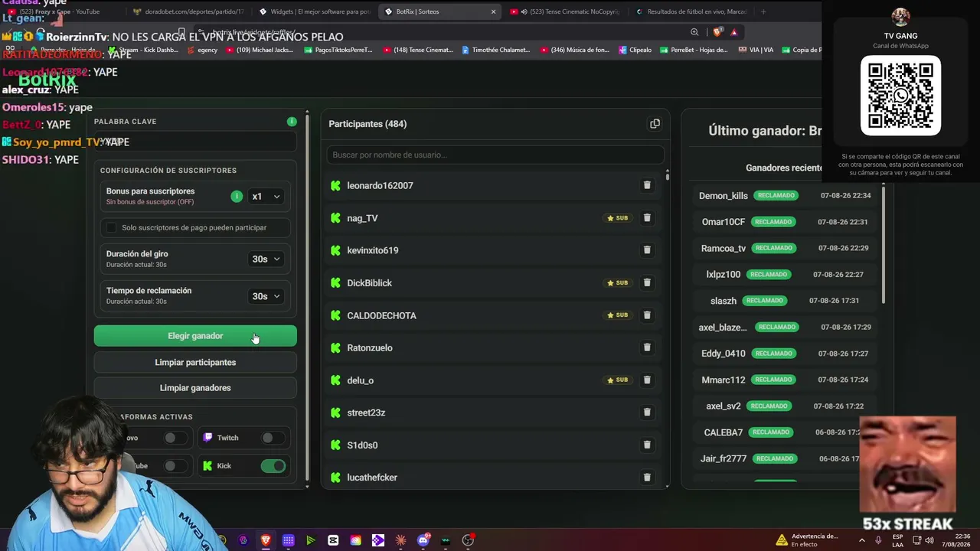The image size is (980, 551).
Task: Delete CALDODECHOTA from the participant list
Action: [647, 315]
